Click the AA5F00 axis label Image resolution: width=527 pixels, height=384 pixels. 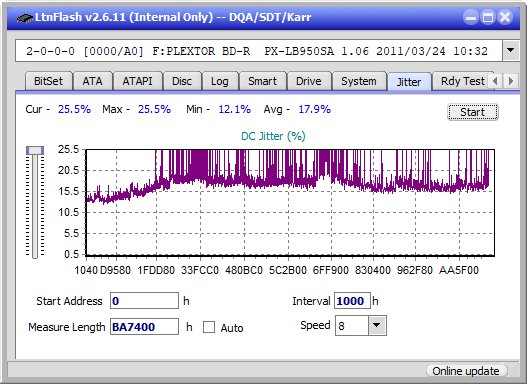458,270
